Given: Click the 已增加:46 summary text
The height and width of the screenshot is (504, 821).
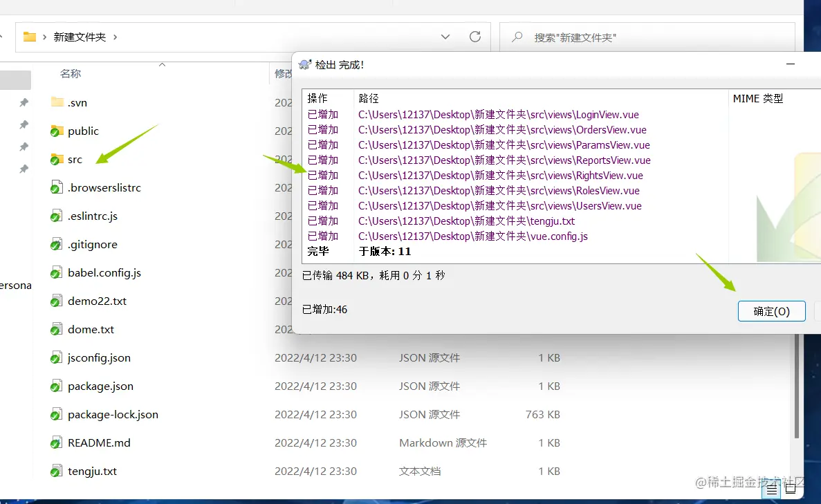Looking at the screenshot, I should [324, 309].
